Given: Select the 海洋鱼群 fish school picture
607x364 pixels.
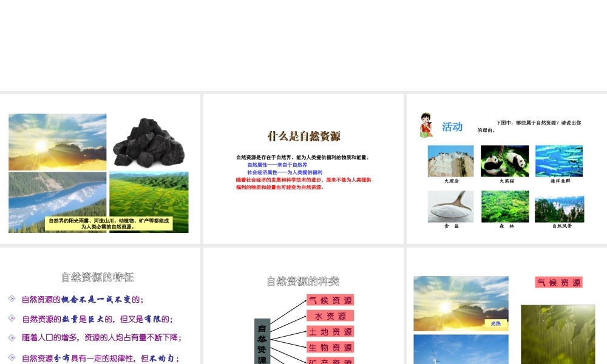Looking at the screenshot, I should click(x=559, y=161).
